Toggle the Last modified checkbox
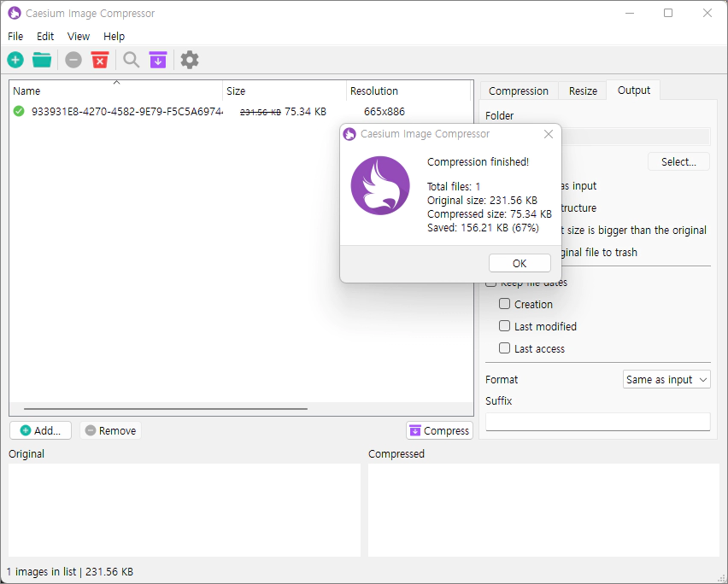The width and height of the screenshot is (728, 584). (504, 326)
